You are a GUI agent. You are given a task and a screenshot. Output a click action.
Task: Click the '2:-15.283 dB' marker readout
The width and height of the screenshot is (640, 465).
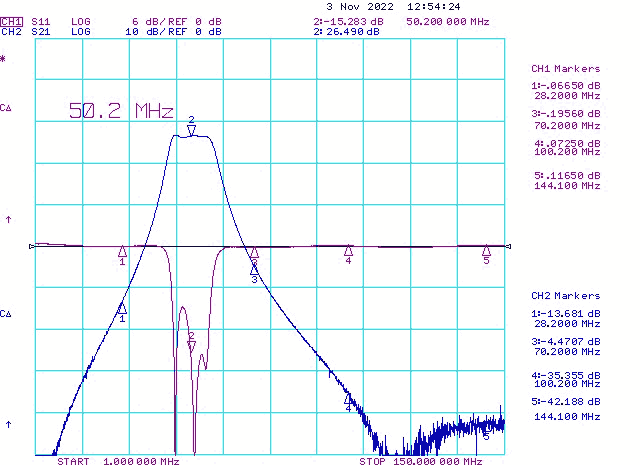[349, 21]
